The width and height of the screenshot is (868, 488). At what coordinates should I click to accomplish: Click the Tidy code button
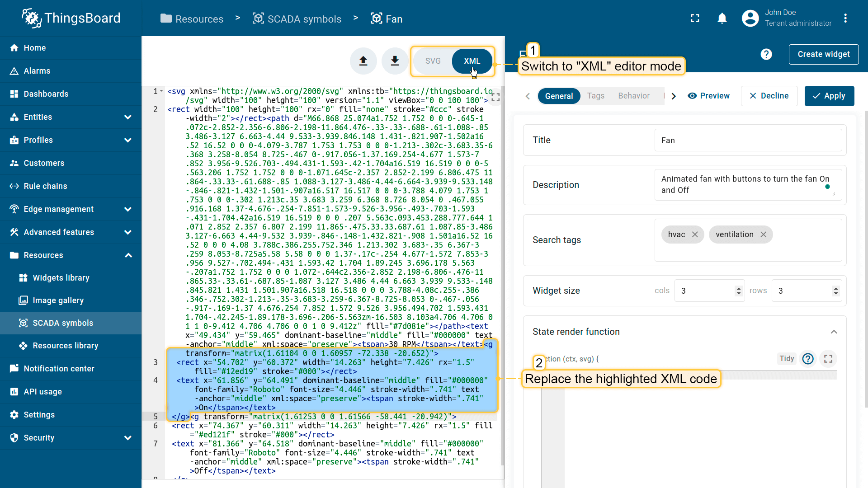tap(786, 359)
